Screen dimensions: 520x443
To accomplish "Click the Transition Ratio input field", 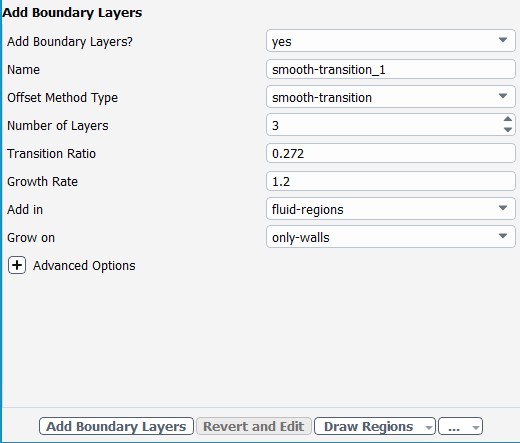I will 391,153.
